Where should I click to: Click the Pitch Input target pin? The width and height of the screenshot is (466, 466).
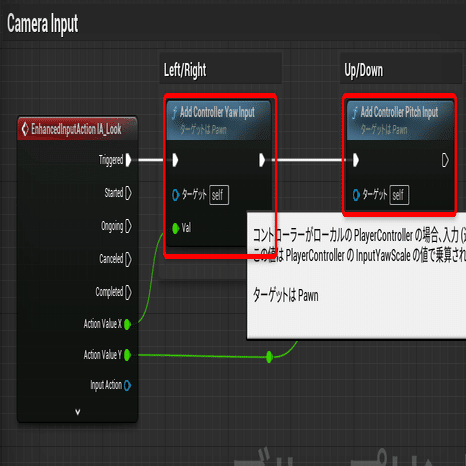(356, 195)
